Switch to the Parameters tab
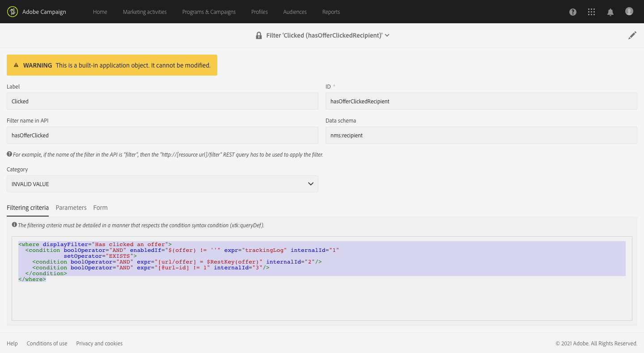This screenshot has width=644, height=353. (x=71, y=208)
